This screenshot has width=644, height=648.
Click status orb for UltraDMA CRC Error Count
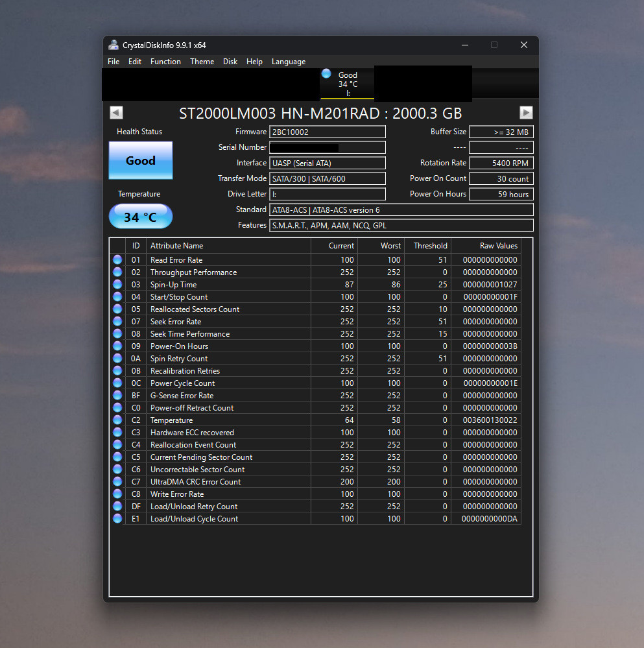(x=117, y=481)
